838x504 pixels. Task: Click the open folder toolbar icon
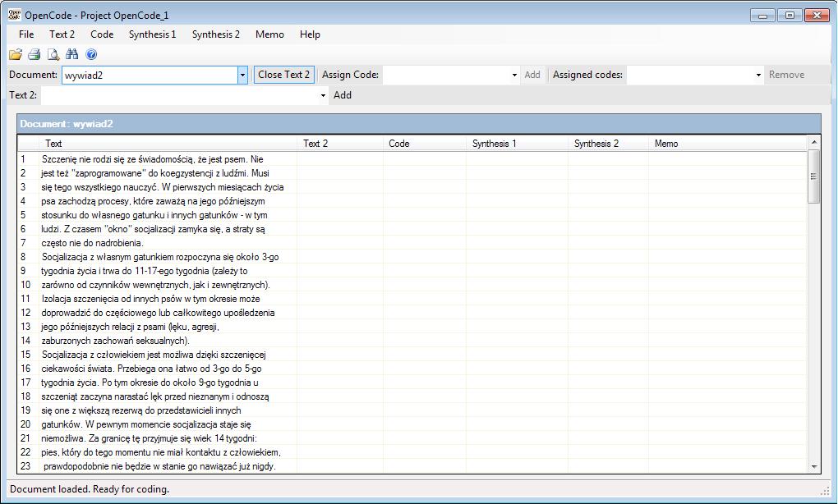click(16, 54)
